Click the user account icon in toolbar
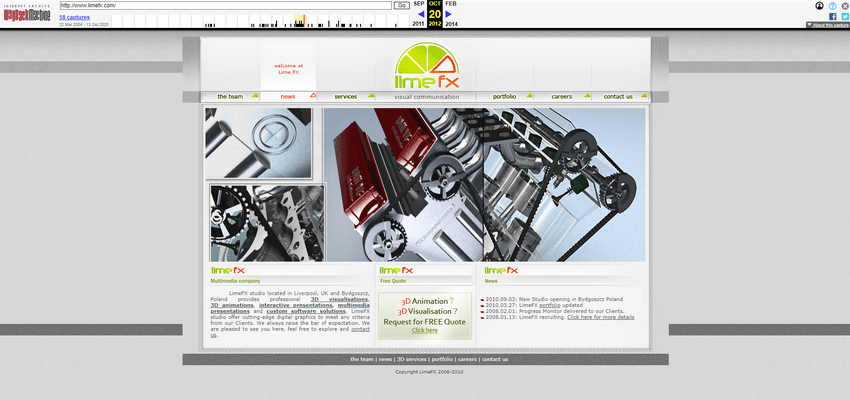This screenshot has width=850, height=400. tap(820, 5)
